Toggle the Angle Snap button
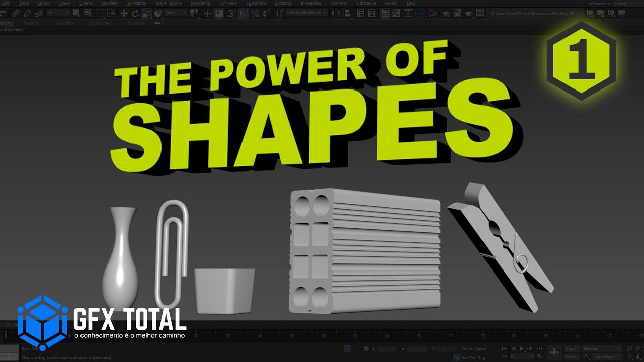 point(244,13)
